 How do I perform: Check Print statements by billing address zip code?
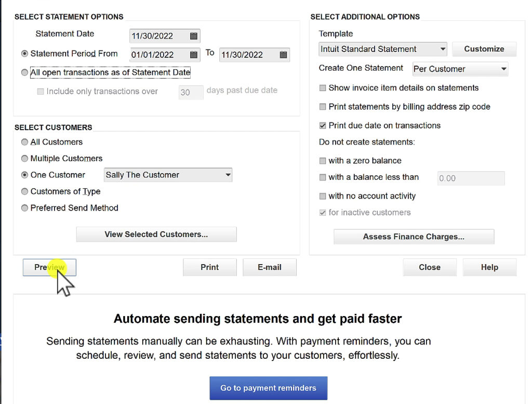point(322,107)
